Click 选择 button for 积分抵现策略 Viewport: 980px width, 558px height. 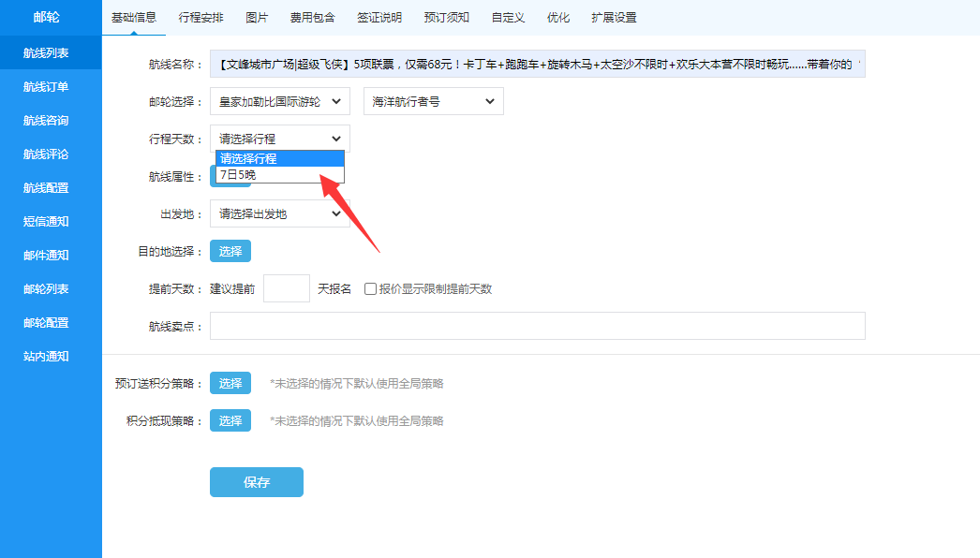coord(230,420)
